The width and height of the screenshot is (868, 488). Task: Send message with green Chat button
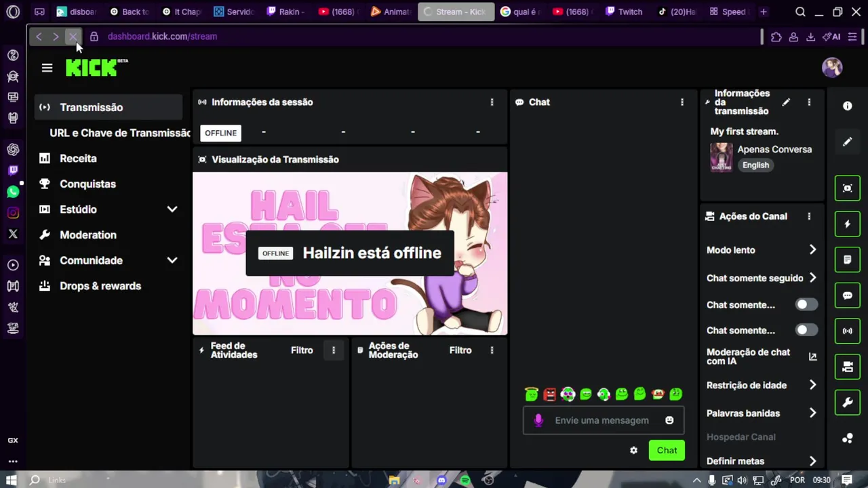pyautogui.click(x=667, y=451)
